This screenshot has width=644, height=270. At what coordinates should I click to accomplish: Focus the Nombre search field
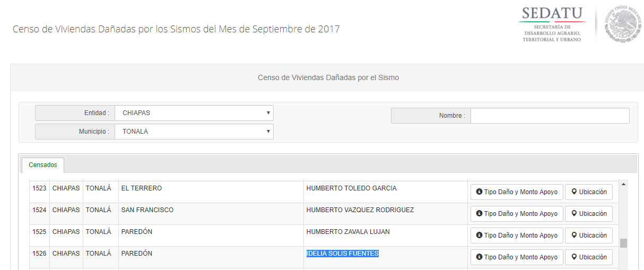tap(550, 116)
